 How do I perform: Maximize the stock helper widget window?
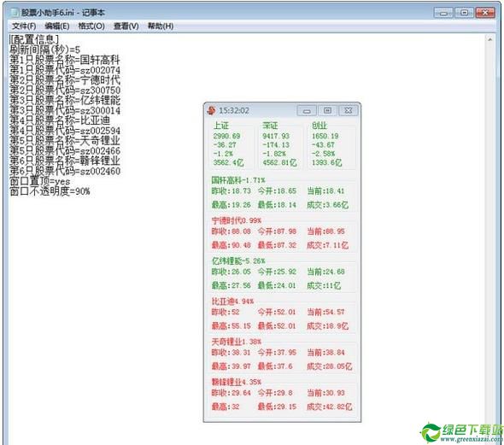point(327,110)
